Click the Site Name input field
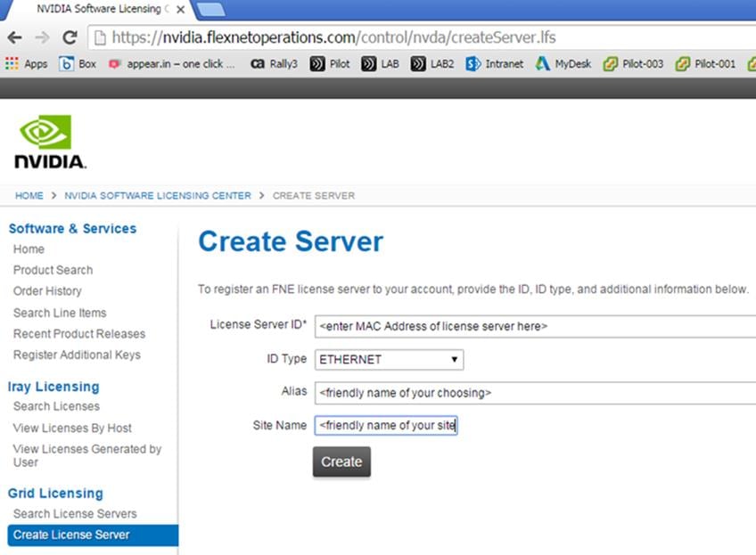This screenshot has width=756, height=555. pos(386,426)
